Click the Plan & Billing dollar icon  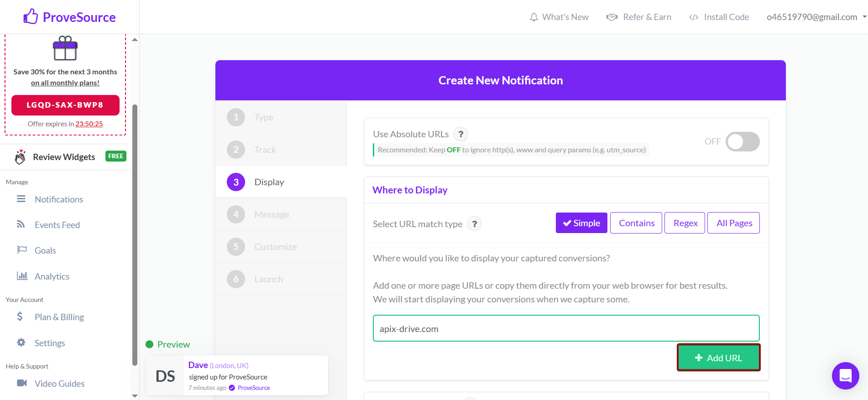tap(20, 317)
